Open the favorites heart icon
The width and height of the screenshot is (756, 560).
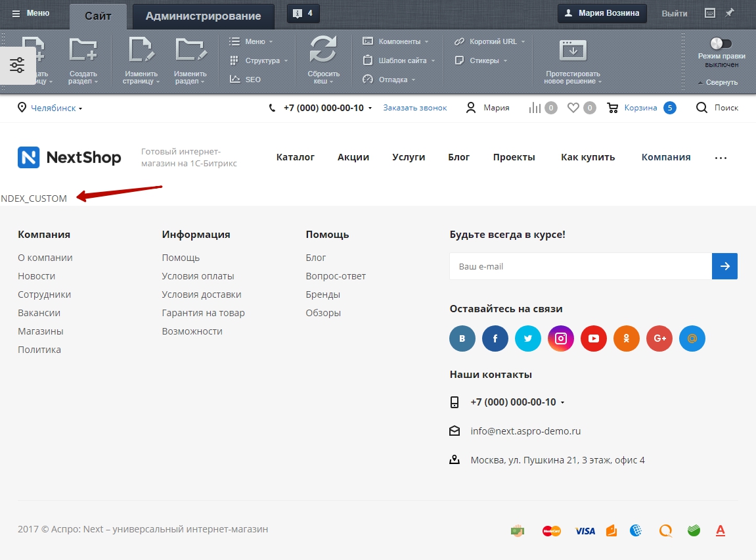click(573, 108)
